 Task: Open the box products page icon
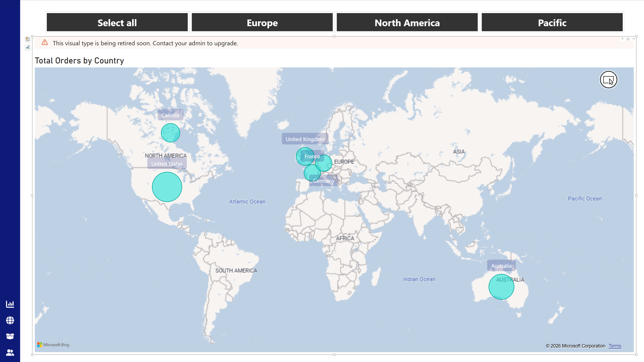[x=10, y=336]
